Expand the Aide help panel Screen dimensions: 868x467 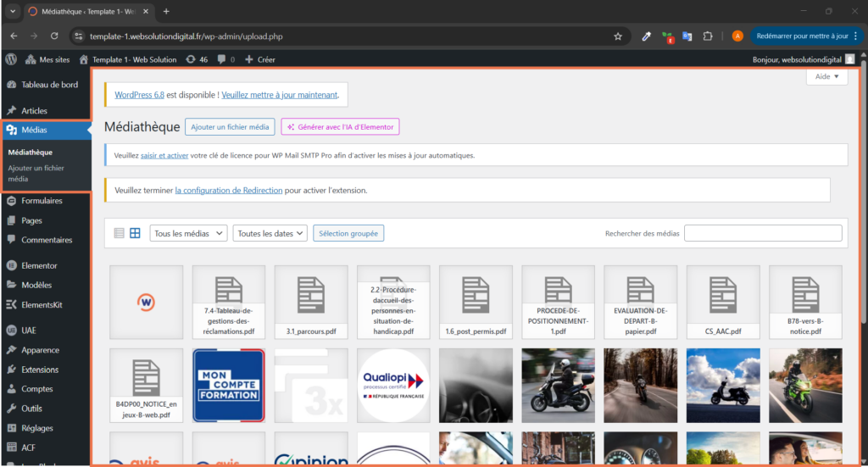pos(826,76)
